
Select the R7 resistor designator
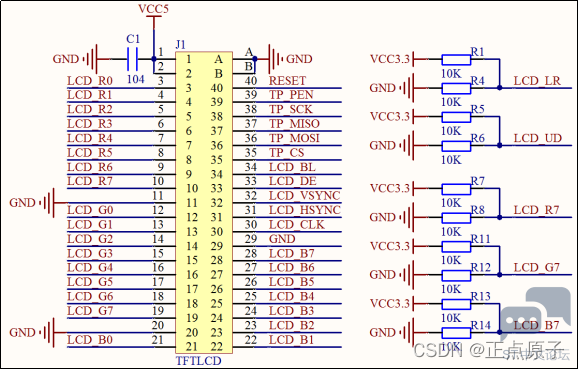[x=477, y=181]
